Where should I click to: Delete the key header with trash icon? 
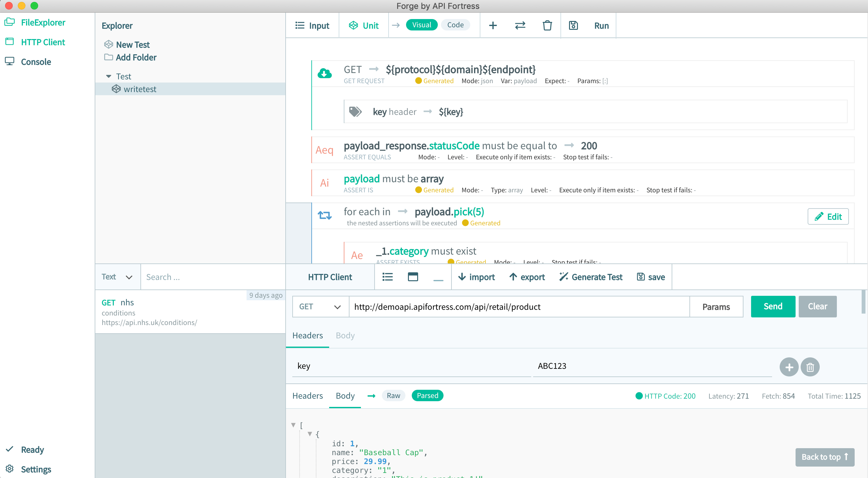(810, 367)
